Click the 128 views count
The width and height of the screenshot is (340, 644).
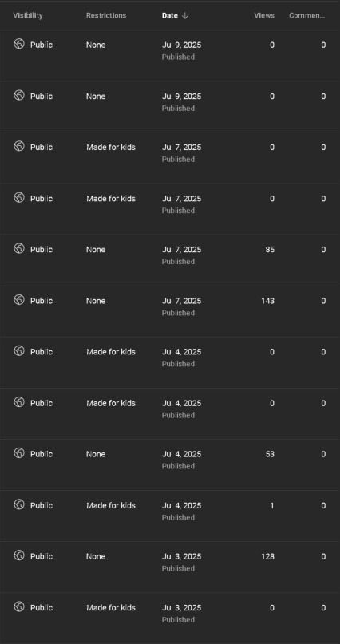point(267,556)
